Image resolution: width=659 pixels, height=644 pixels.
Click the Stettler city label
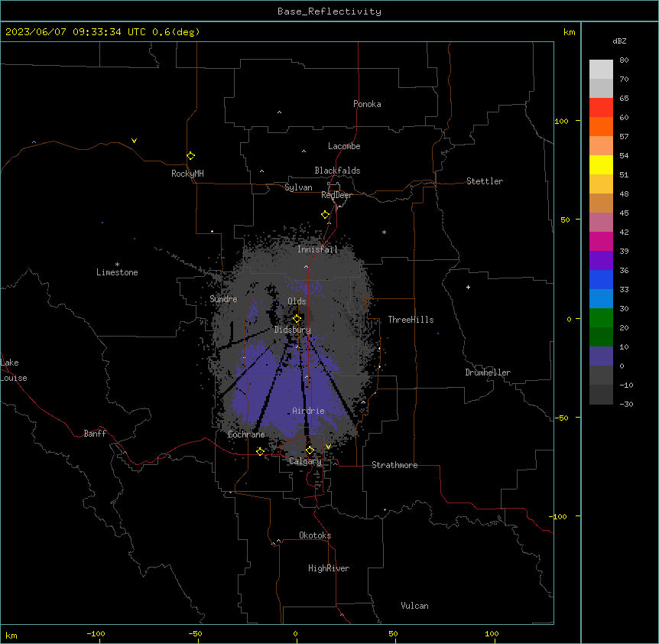485,181
